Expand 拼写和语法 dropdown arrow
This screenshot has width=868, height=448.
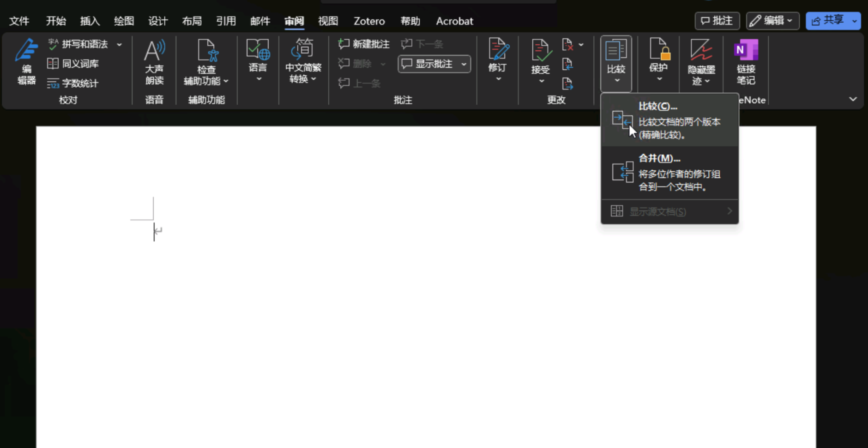click(x=119, y=44)
